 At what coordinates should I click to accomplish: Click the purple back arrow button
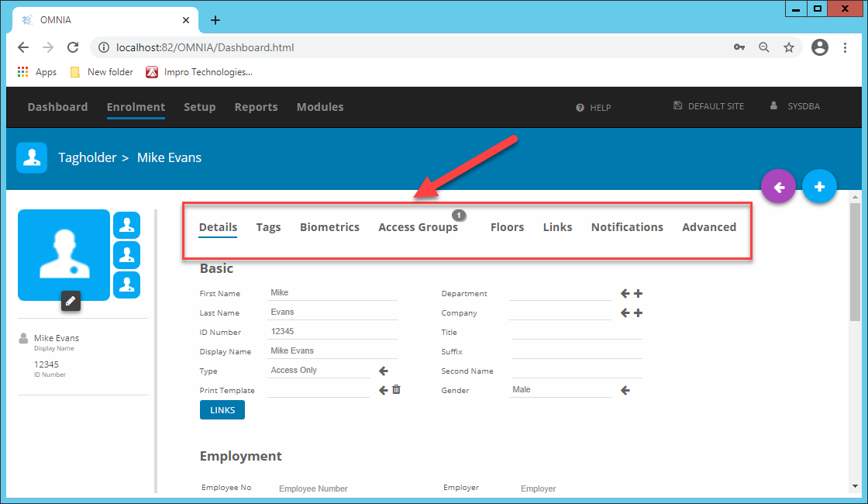point(778,187)
